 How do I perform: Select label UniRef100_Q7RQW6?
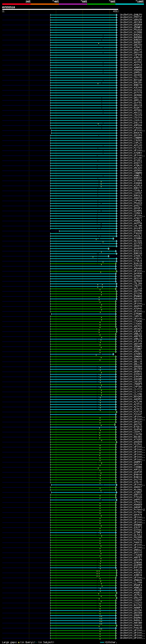(x=131, y=314)
